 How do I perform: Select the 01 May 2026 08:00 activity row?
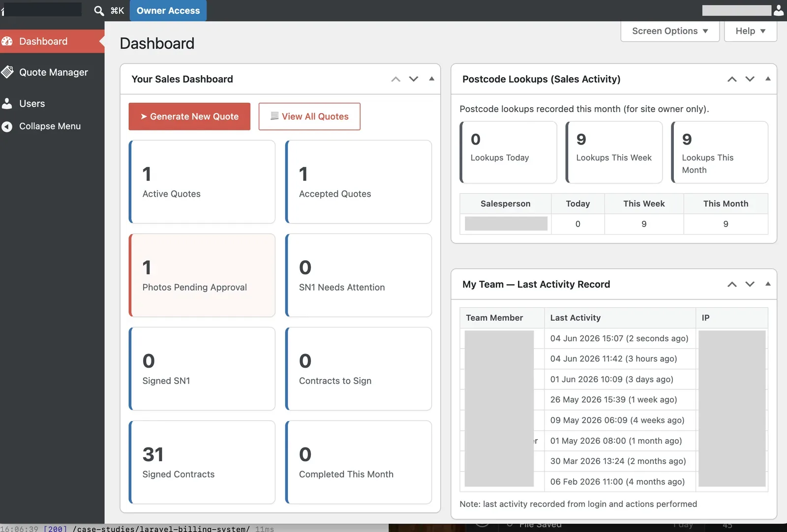[614, 441]
